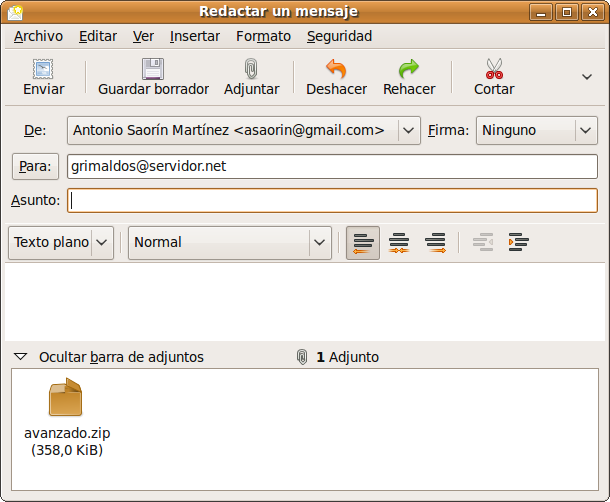
Task: Toggle left text alignment
Action: click(363, 242)
